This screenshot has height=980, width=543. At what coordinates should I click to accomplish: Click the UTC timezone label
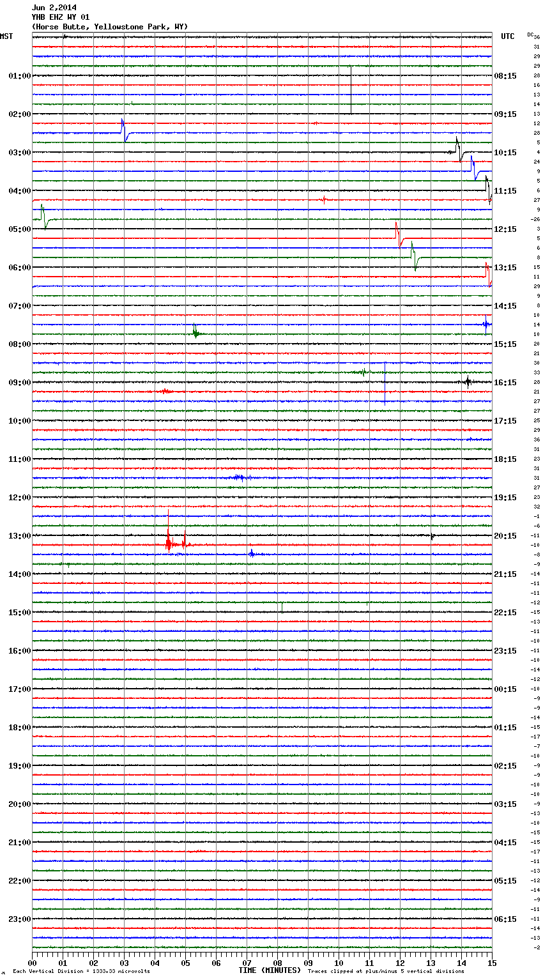pos(507,36)
